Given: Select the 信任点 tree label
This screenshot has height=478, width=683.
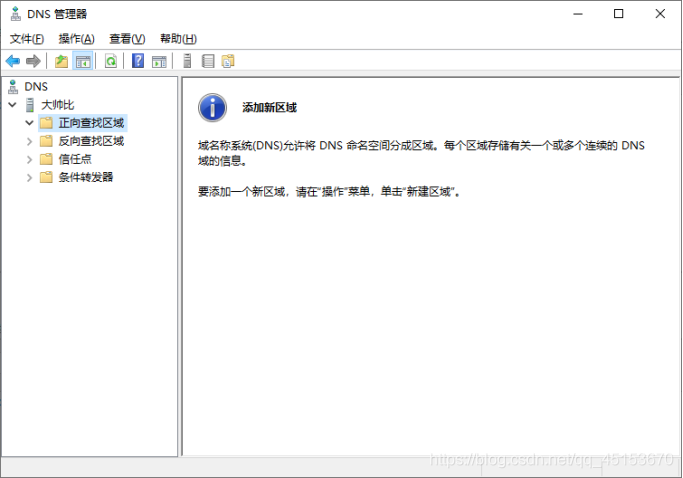Looking at the screenshot, I should (x=75, y=159).
